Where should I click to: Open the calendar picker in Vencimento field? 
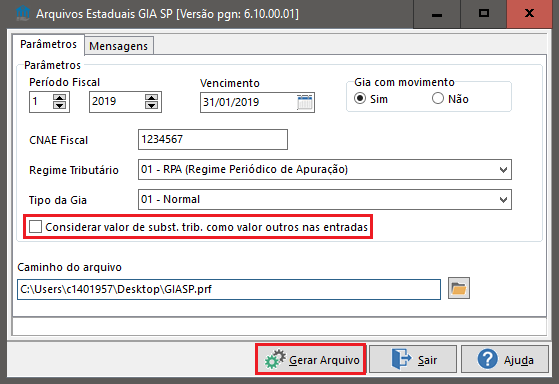click(305, 102)
